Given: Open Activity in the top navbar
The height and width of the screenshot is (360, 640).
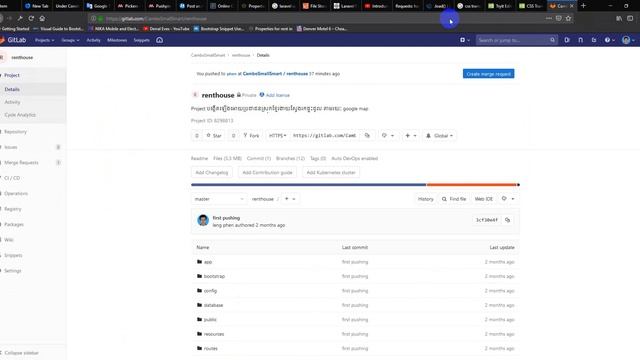Looking at the screenshot, I should 93,40.
